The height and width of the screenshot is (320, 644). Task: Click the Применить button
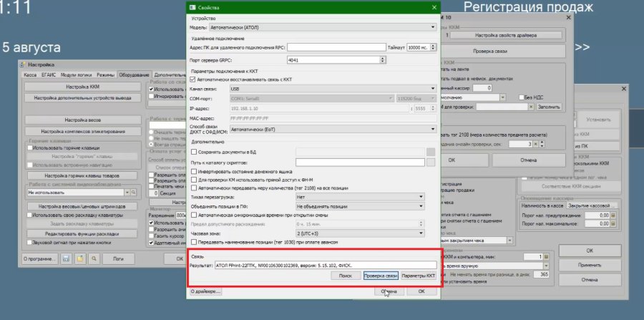point(590,266)
